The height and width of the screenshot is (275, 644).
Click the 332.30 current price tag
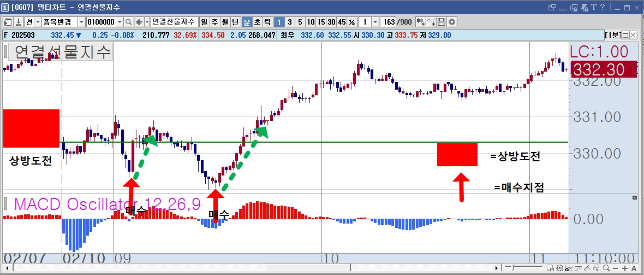tap(603, 69)
